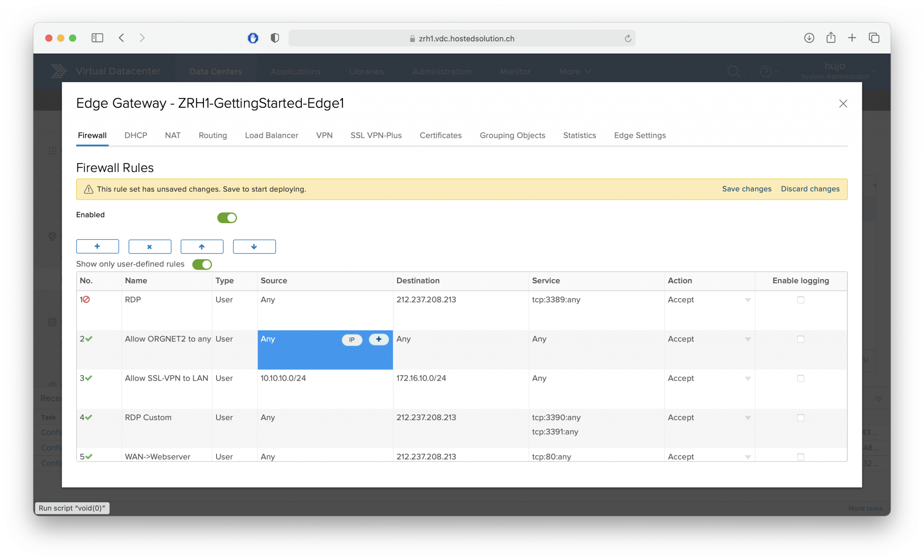
Task: Open the Certificates tab
Action: click(440, 135)
